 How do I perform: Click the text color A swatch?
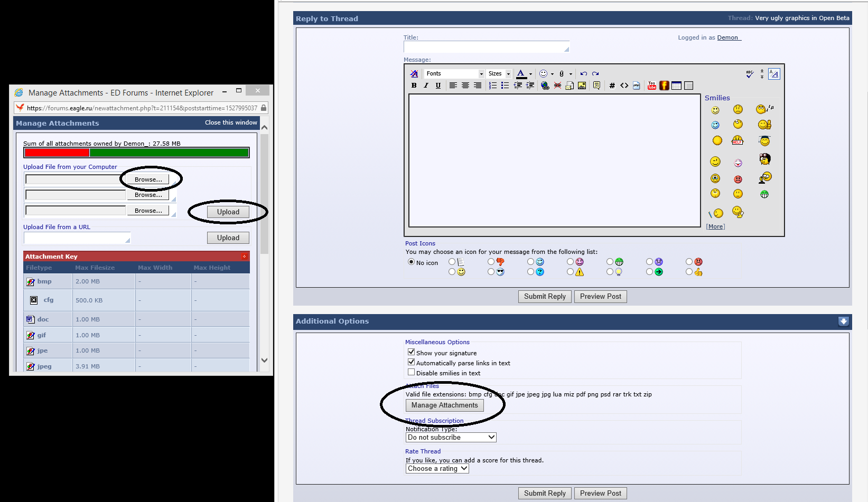[x=521, y=74]
